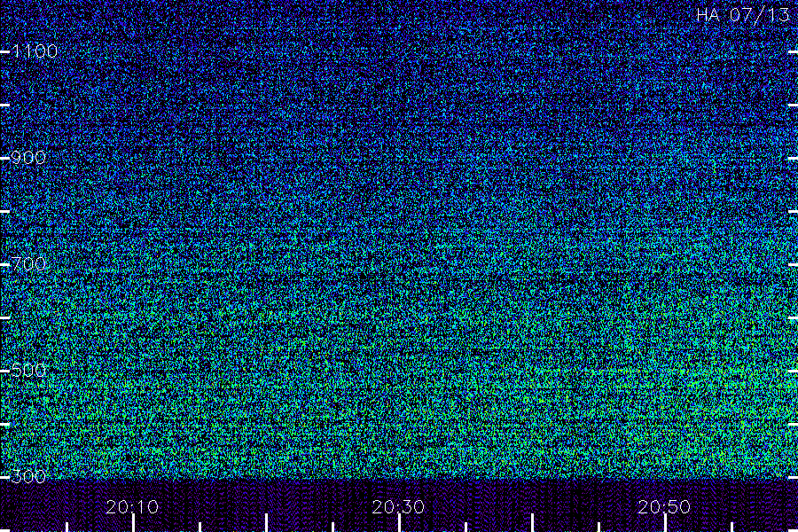Click the 300 frequency axis label

tap(28, 476)
